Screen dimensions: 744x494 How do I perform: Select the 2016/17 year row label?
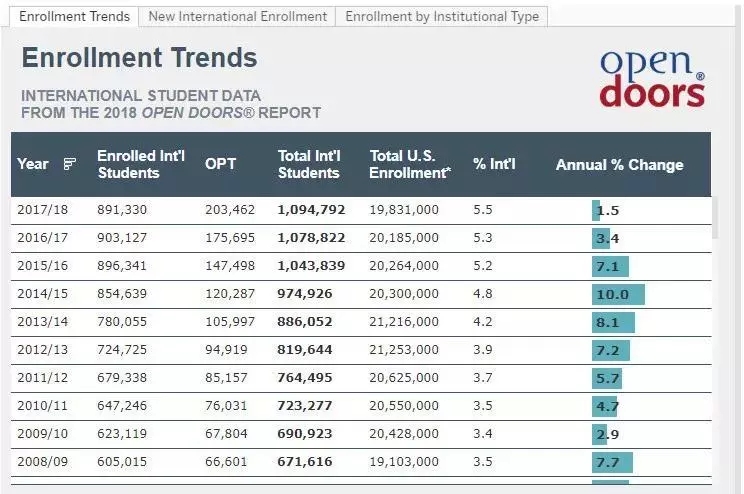pyautogui.click(x=42, y=238)
